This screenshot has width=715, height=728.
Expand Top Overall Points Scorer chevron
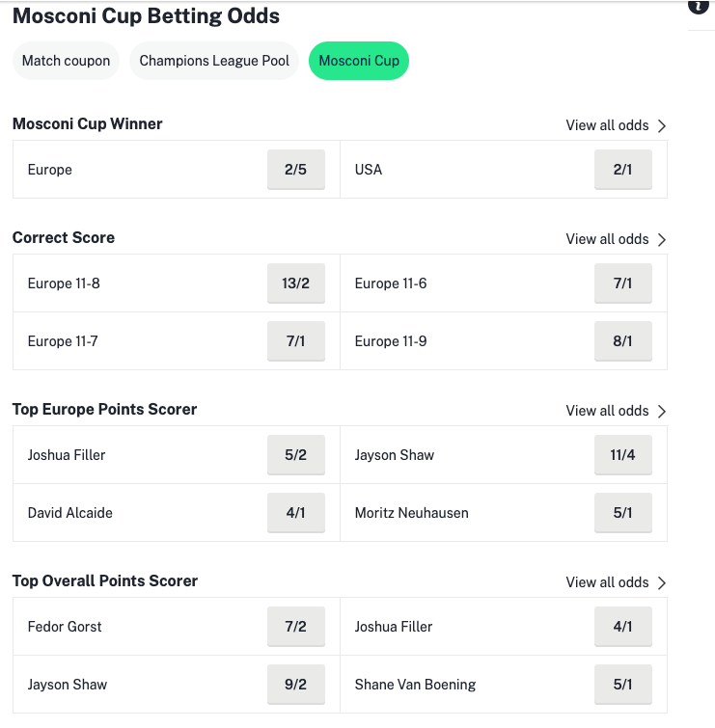pos(662,582)
